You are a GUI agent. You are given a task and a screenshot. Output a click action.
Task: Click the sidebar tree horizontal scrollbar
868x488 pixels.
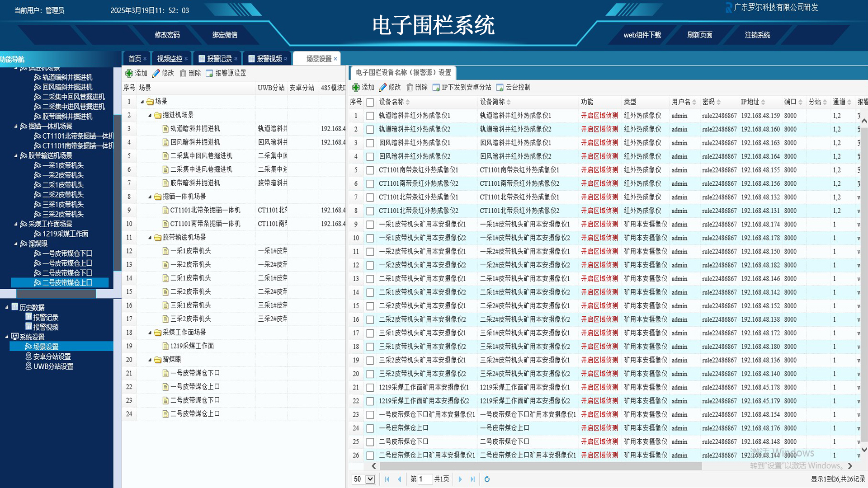click(x=56, y=294)
